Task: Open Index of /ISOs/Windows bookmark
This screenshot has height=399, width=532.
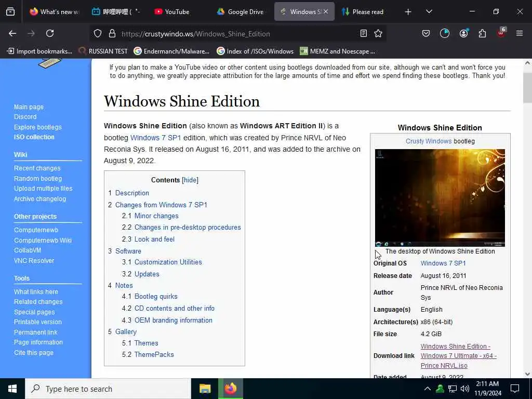Action: pyautogui.click(x=255, y=51)
